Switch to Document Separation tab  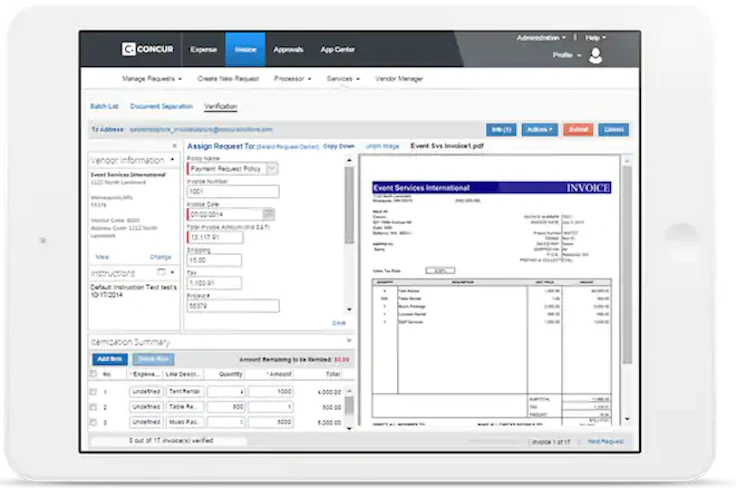(161, 107)
